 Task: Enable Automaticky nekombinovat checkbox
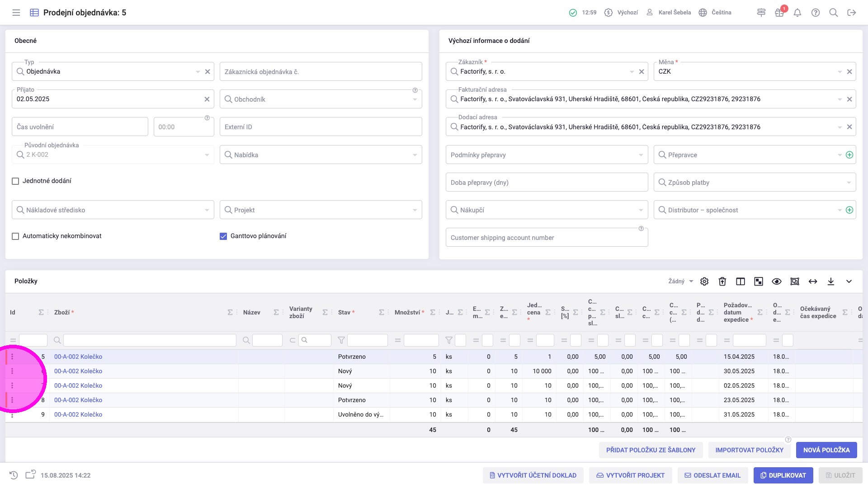coord(15,236)
